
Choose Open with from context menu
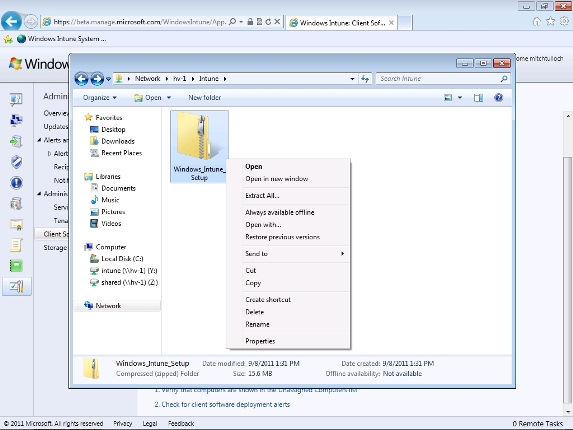(263, 225)
